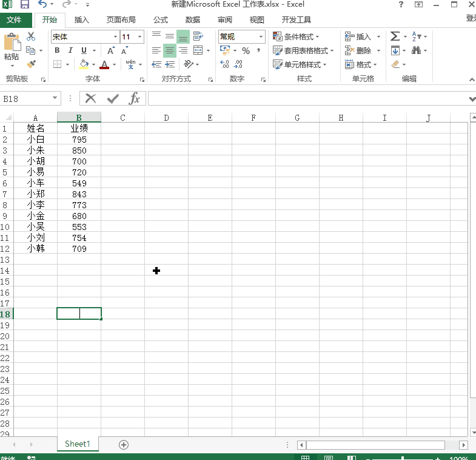Viewport: 476px width, 460px height.
Task: Increase the indent
Action: (x=170, y=64)
